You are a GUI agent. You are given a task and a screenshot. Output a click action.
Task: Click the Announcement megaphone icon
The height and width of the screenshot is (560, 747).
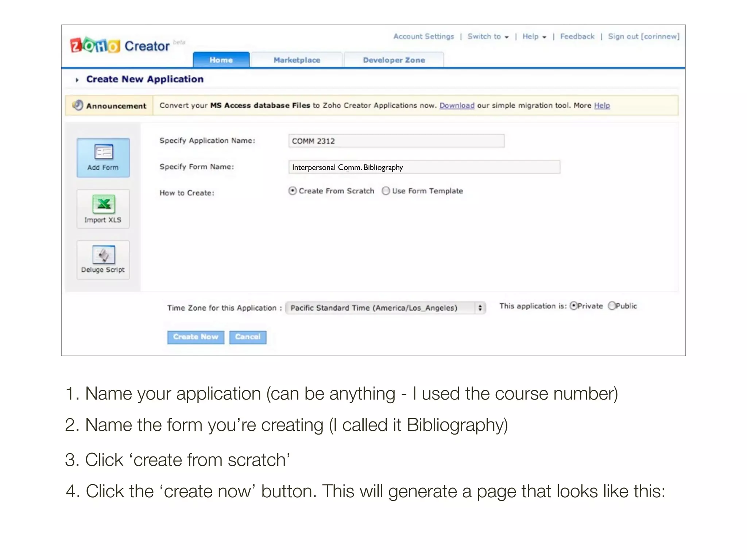[78, 105]
